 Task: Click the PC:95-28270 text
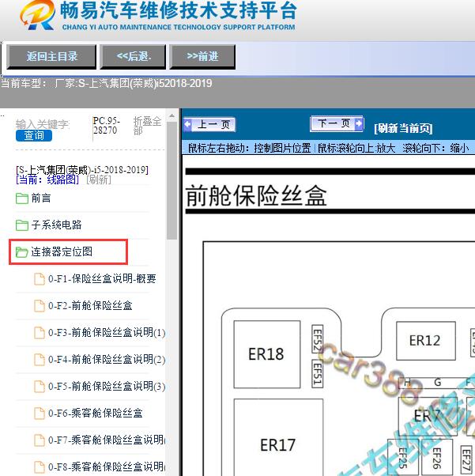click(x=106, y=126)
